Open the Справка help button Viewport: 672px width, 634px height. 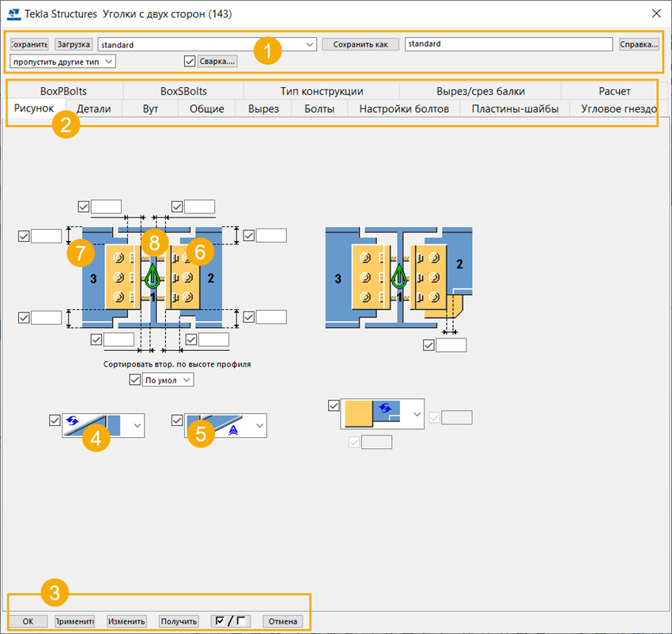click(639, 44)
